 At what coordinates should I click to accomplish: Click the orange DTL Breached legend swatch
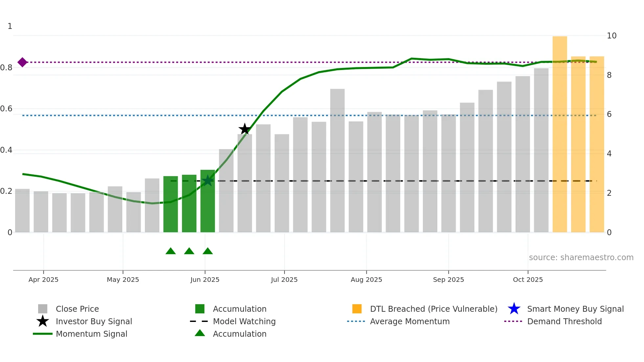[x=357, y=309]
